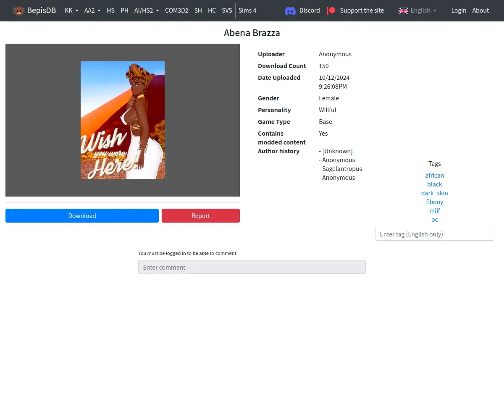Open the AA2 dropdown menu
Viewport: 504px width, 420px height.
pos(92,10)
